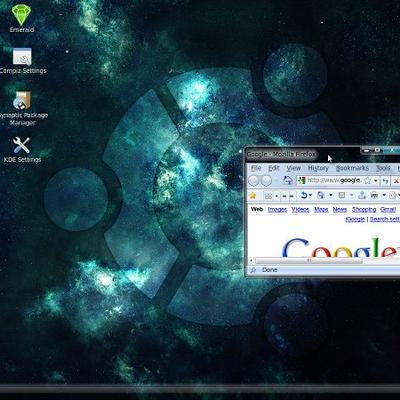Viewport: 400px width, 400px height.
Task: Click the Firefox window title bar text
Action: 282,154
